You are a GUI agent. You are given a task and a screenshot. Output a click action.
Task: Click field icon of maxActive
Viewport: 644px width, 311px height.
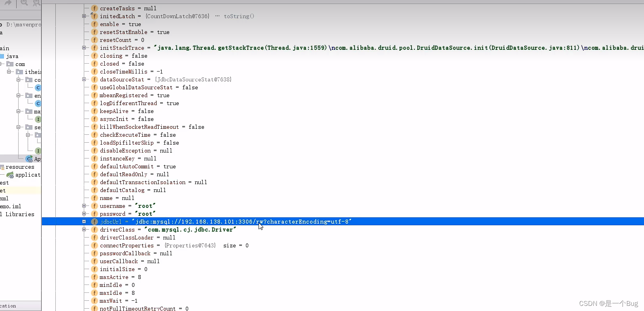click(94, 277)
